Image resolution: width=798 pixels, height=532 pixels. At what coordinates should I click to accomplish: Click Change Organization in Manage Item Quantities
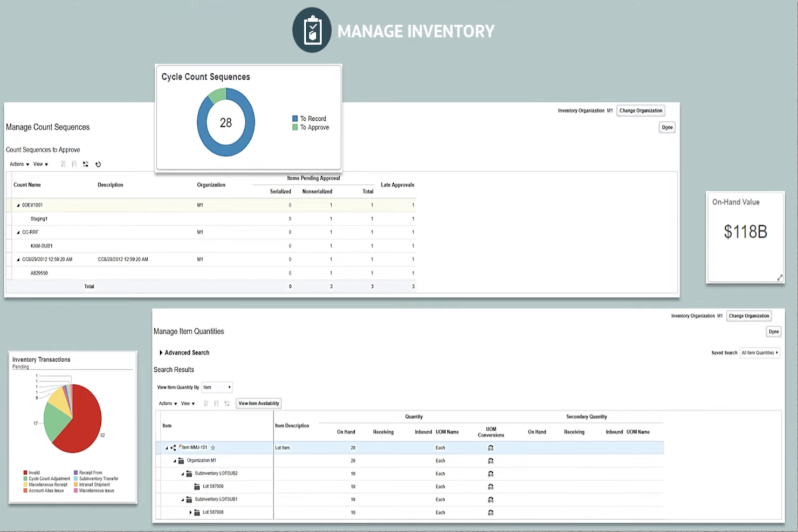pos(749,316)
